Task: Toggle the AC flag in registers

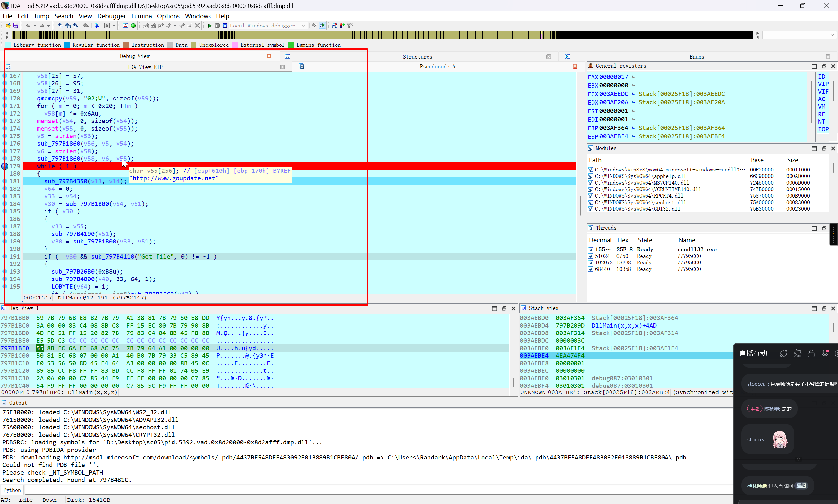Action: (x=821, y=99)
